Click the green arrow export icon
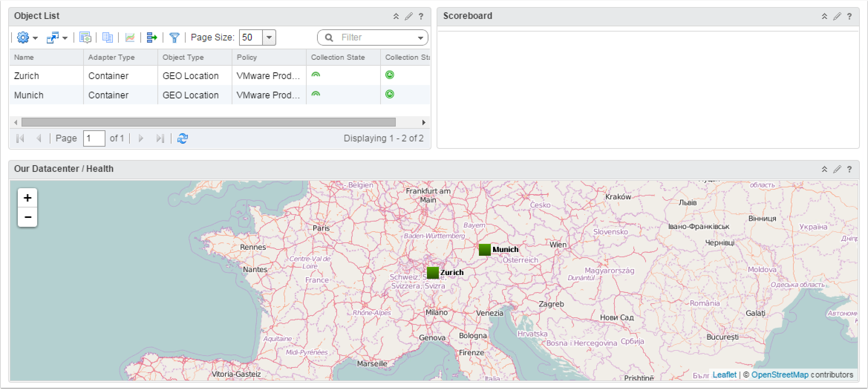The width and height of the screenshot is (868, 389). (x=152, y=37)
